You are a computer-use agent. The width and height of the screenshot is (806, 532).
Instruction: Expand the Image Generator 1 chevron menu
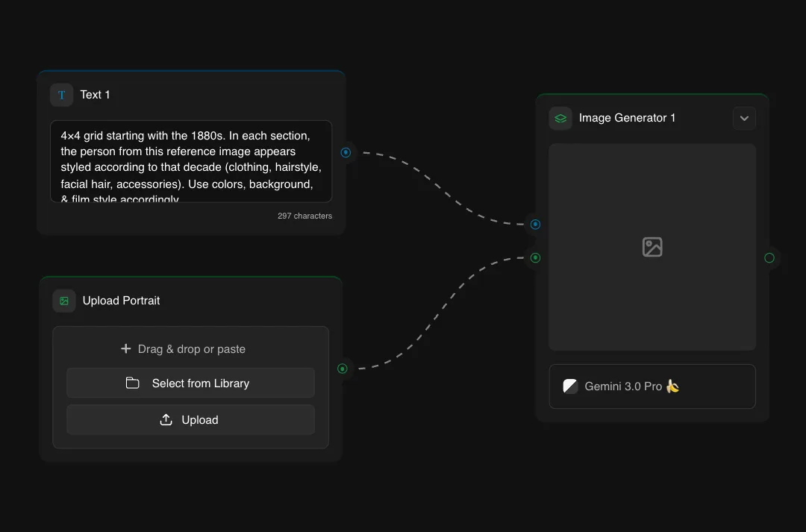(x=744, y=118)
